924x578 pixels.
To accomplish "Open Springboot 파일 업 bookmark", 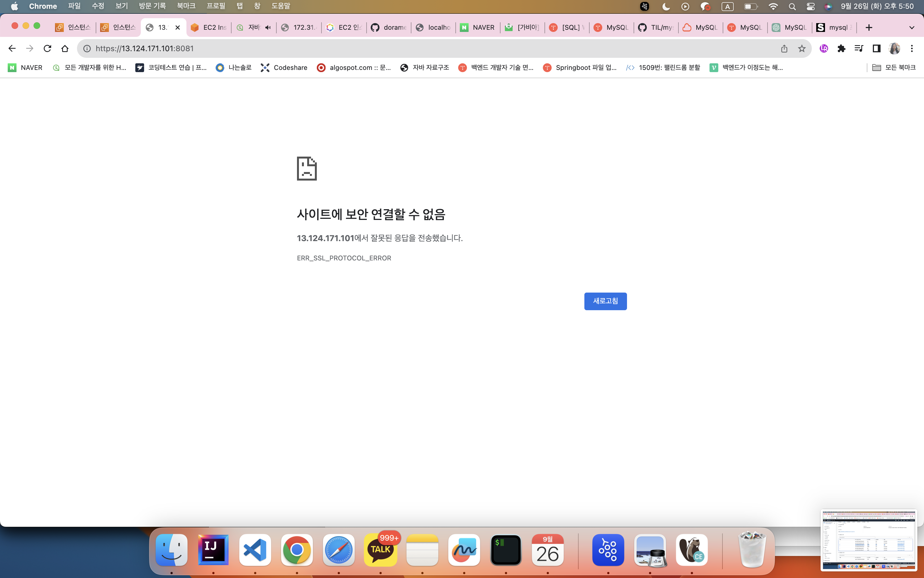I will (580, 68).
